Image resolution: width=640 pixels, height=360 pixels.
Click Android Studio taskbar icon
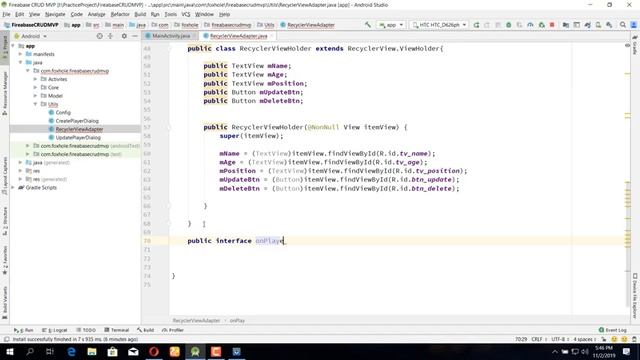(x=195, y=351)
